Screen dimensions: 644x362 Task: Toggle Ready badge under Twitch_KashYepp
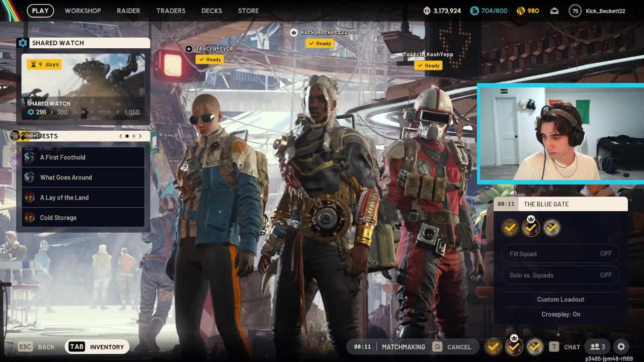click(429, 65)
